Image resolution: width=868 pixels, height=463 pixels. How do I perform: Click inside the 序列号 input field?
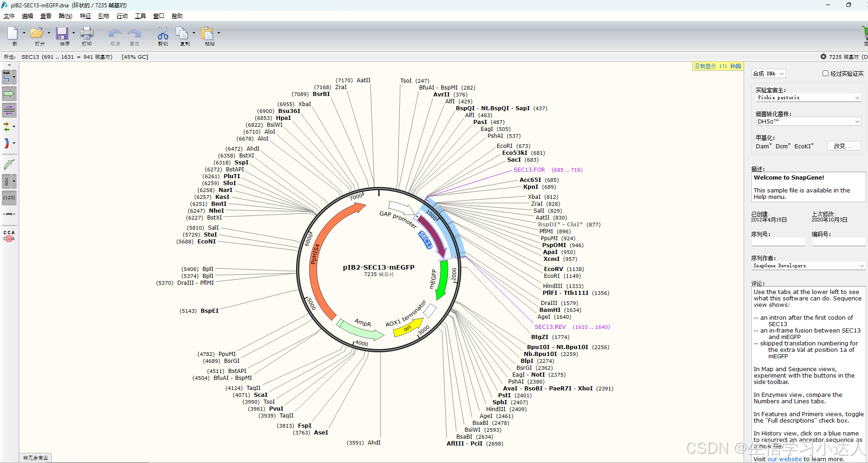point(778,242)
